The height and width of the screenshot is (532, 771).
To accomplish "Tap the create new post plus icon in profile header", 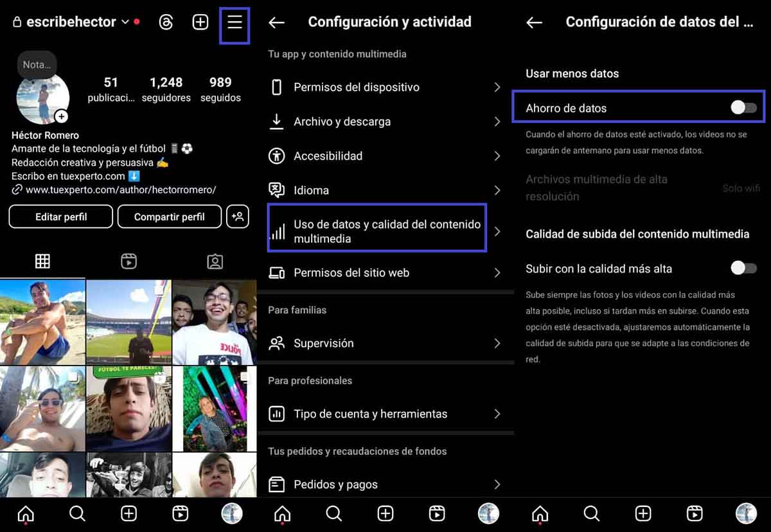I will (200, 22).
